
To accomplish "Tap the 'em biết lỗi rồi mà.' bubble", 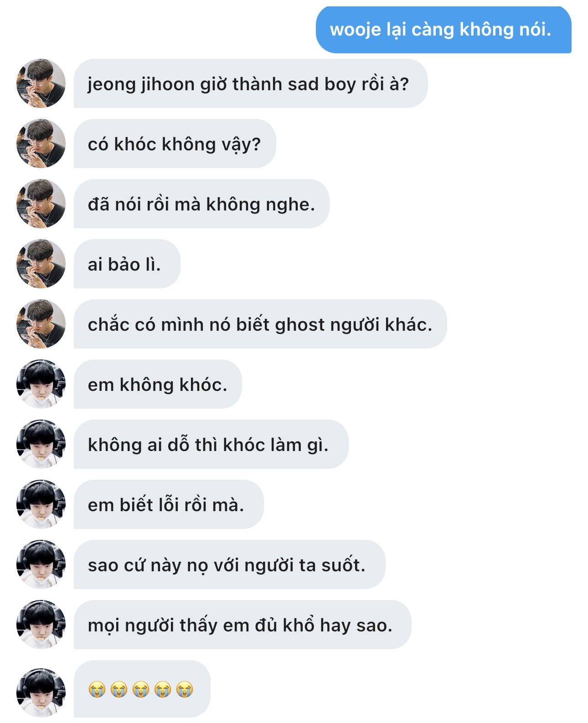I will click(x=169, y=504).
